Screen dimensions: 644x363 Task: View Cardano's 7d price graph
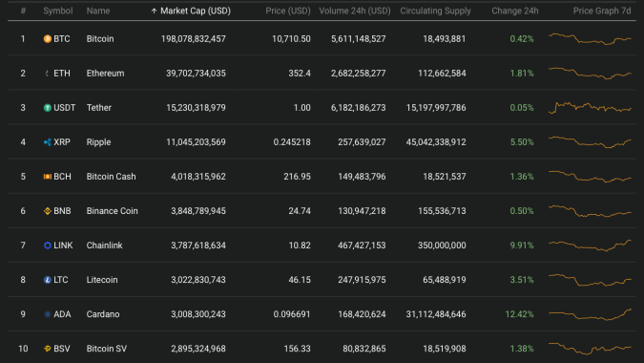tap(591, 314)
